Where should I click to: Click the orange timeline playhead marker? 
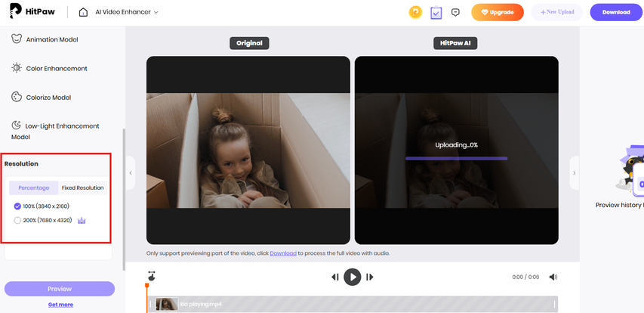[x=146, y=286]
